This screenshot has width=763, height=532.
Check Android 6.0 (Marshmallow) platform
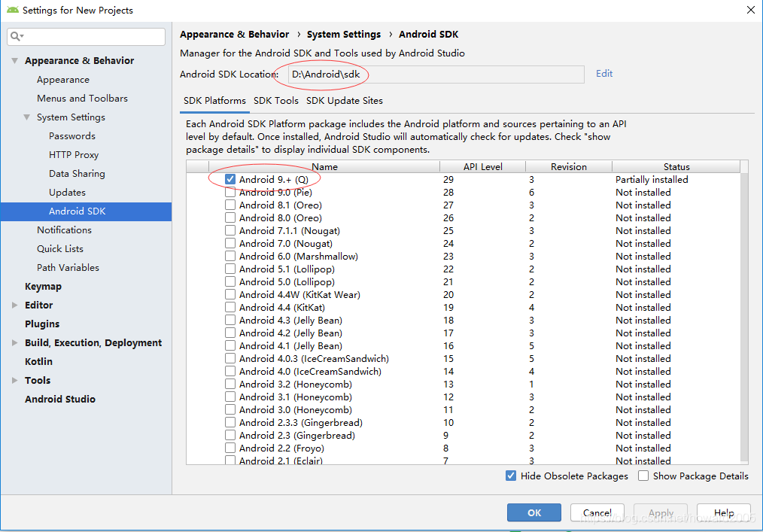coord(230,256)
